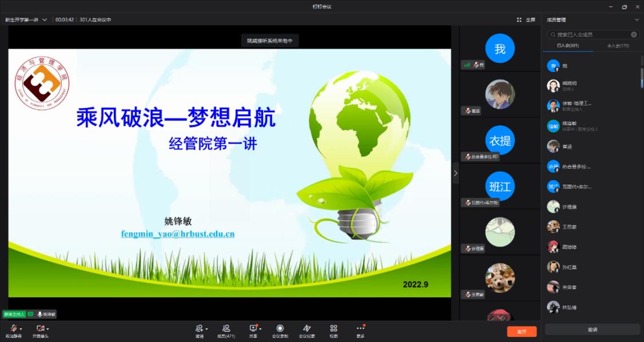Open 会议纪要 meeting minutes icon
Image resolution: width=644 pixels, height=342 pixels.
(307, 328)
